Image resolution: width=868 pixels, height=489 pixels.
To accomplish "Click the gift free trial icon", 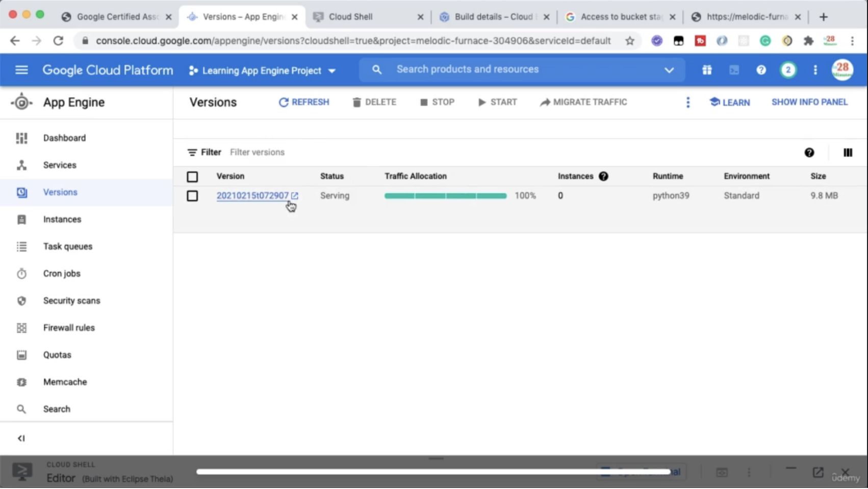I will tap(707, 70).
